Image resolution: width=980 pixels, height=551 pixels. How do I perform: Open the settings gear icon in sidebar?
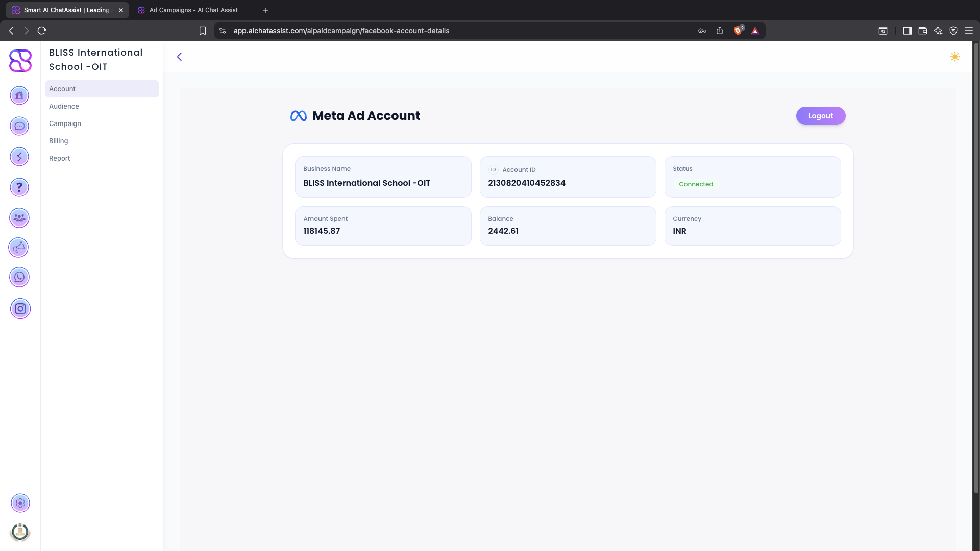pos(20,503)
